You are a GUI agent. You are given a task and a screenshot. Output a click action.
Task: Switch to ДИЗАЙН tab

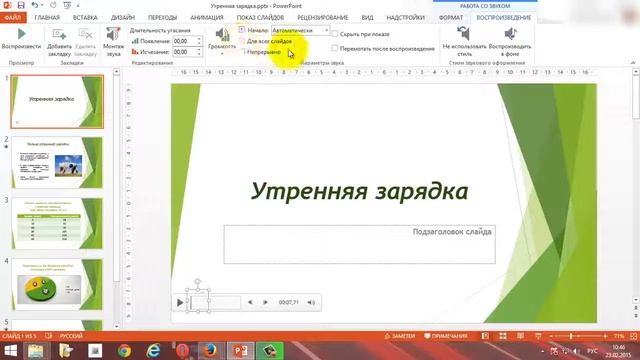point(122,18)
